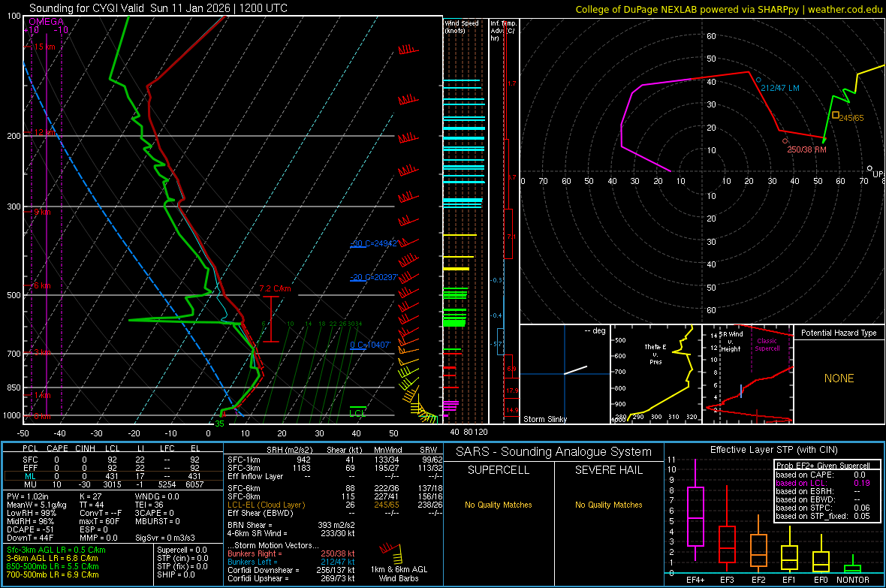The height and width of the screenshot is (588, 886).
Task: Click the 'SHIP = 0.0' value
Action: pyautogui.click(x=176, y=574)
